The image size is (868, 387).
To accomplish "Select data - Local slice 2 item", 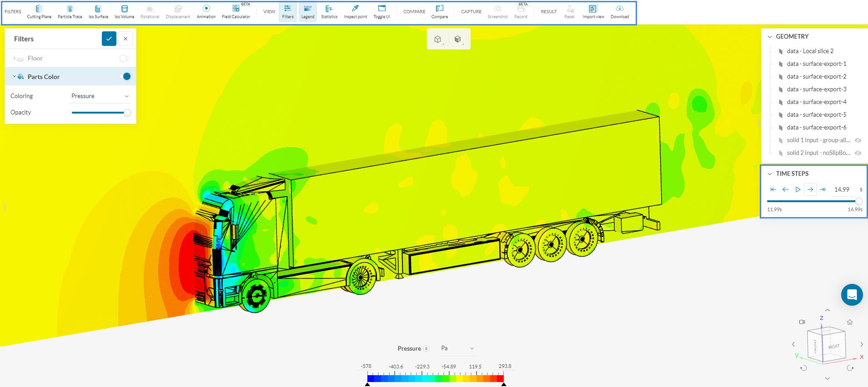I will [810, 51].
